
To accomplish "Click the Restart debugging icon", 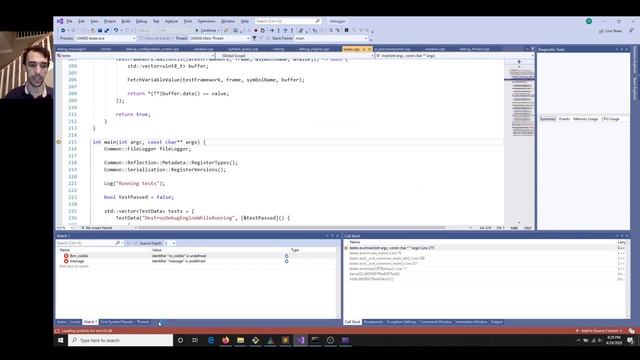I will [x=262, y=31].
